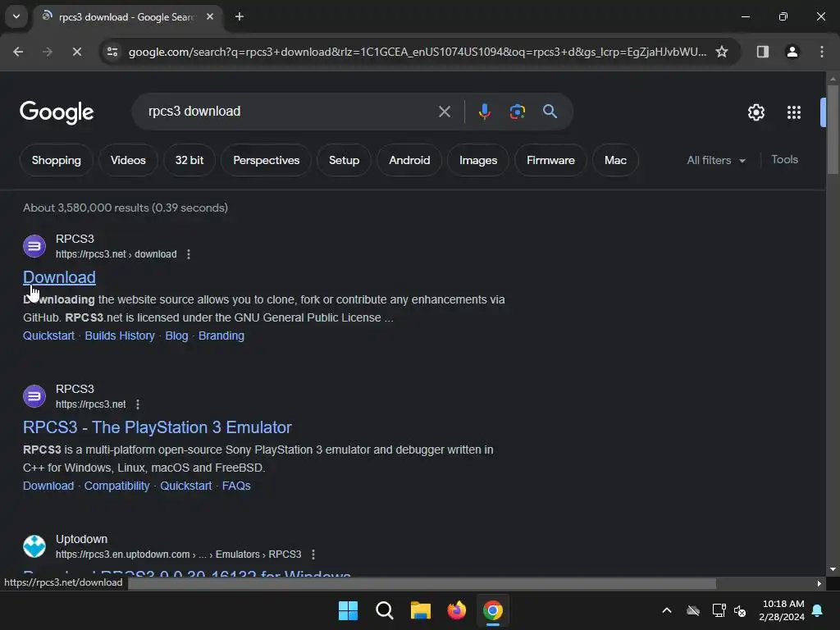Click the Google Search magnifier button

tap(550, 112)
